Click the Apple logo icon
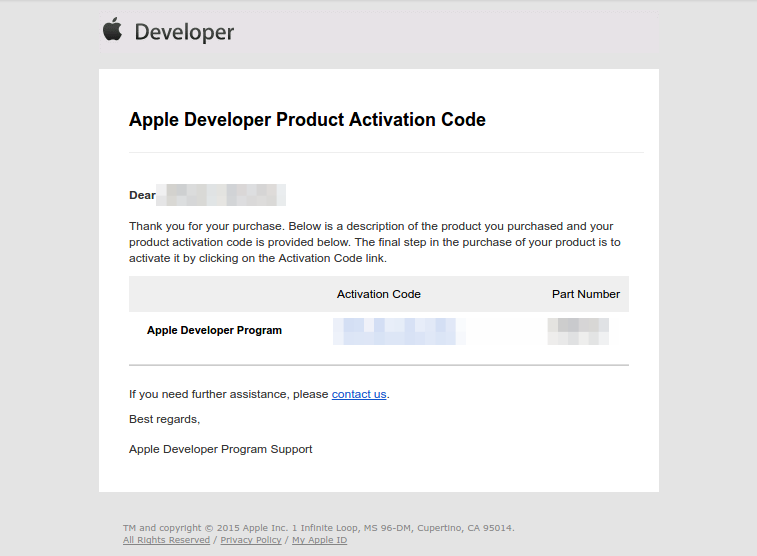757x556 pixels. (x=112, y=29)
